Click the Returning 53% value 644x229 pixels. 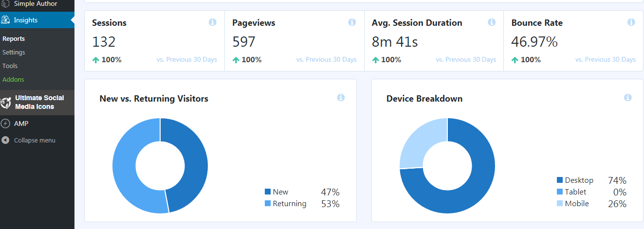coord(330,204)
